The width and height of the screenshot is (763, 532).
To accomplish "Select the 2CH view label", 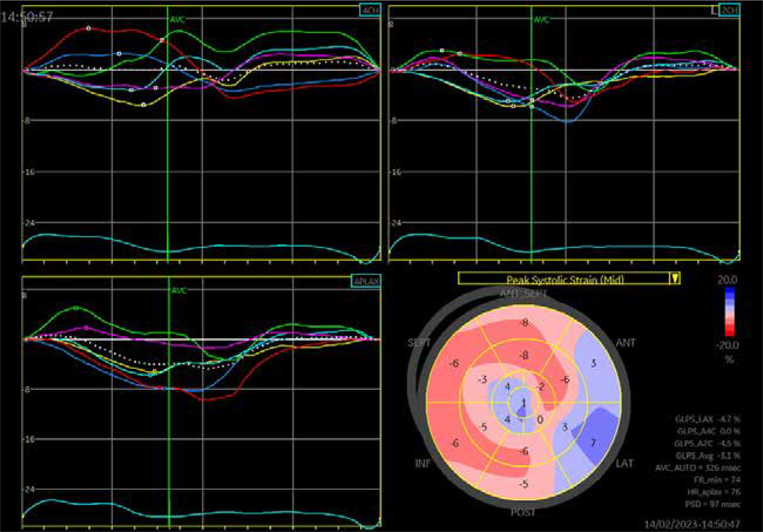I will (x=729, y=10).
